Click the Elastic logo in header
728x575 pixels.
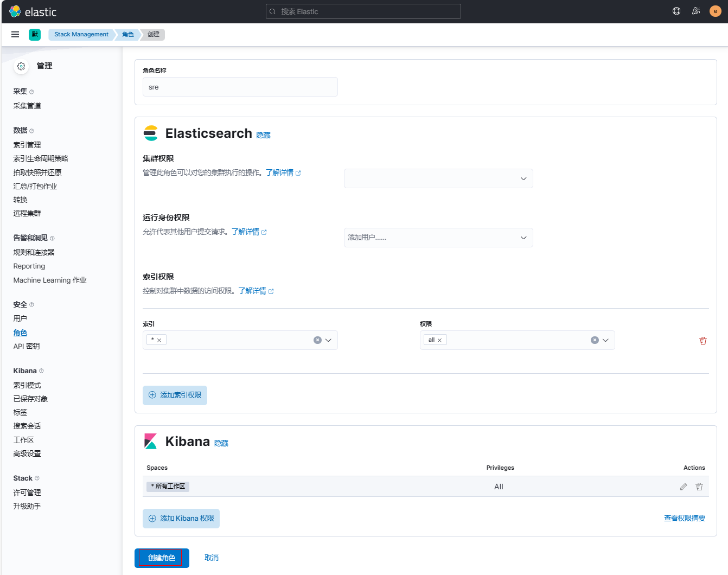(33, 11)
